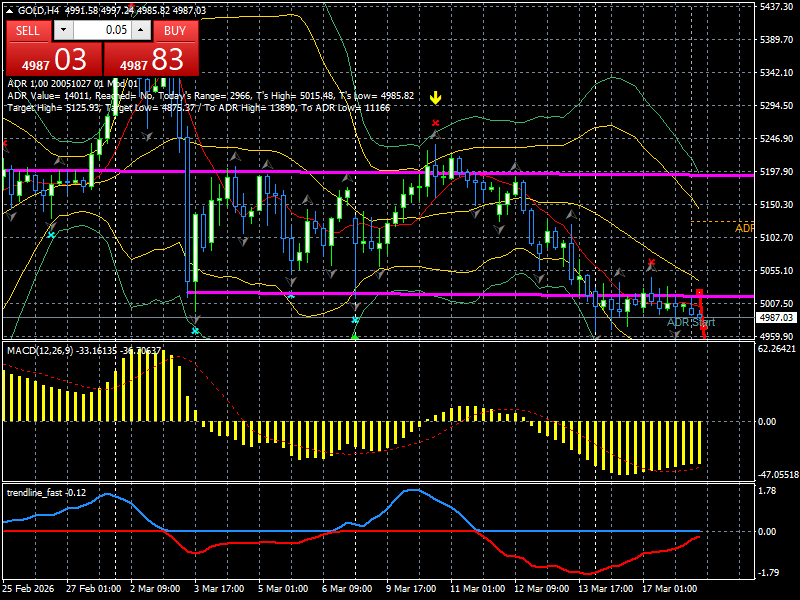The height and width of the screenshot is (600, 800).
Task: Click the '9 Mar 17:00' time label
Action: pyautogui.click(x=411, y=589)
